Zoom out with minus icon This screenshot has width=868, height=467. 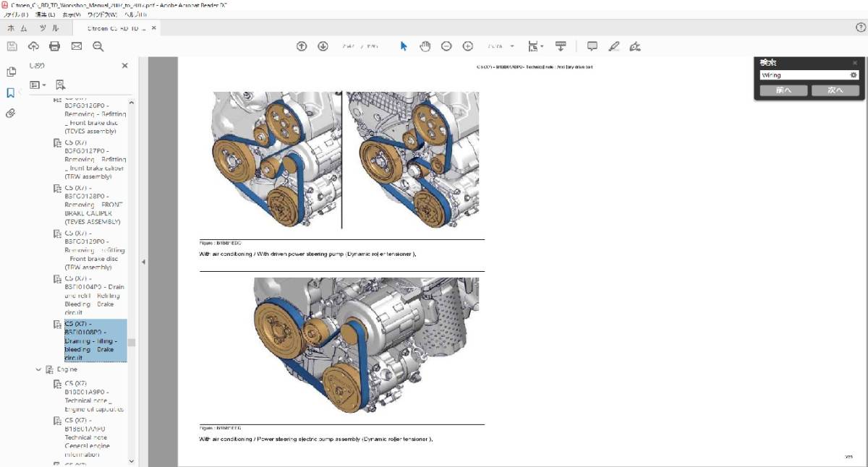446,46
